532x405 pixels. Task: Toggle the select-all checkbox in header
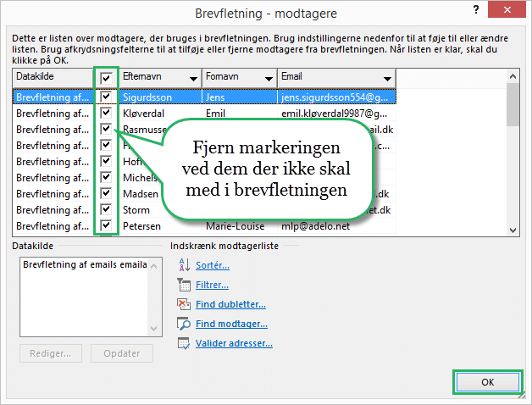coord(106,79)
